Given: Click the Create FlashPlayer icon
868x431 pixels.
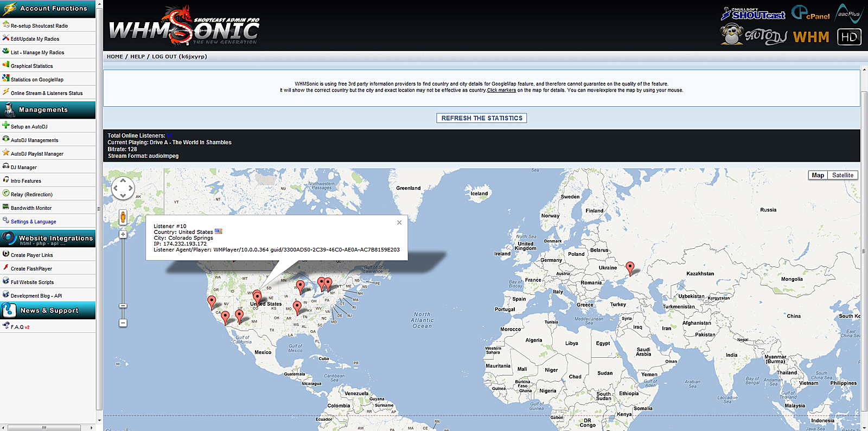Looking at the screenshot, I should click(6, 268).
